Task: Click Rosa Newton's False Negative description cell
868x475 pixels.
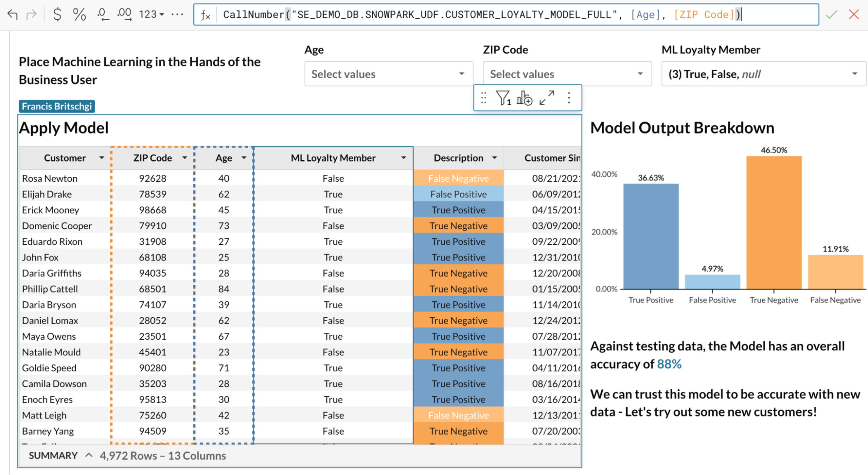Action: 458,178
